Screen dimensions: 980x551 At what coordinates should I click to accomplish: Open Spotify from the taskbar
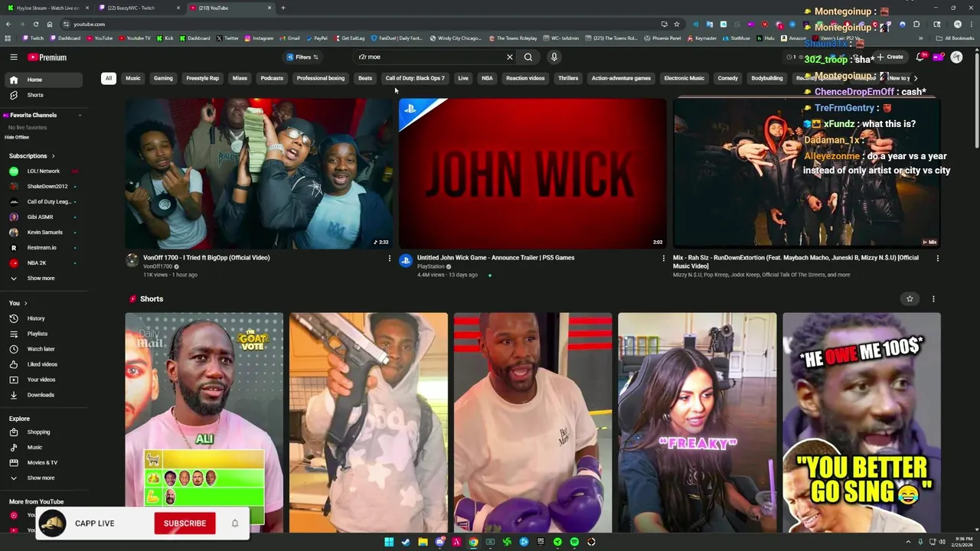574,542
